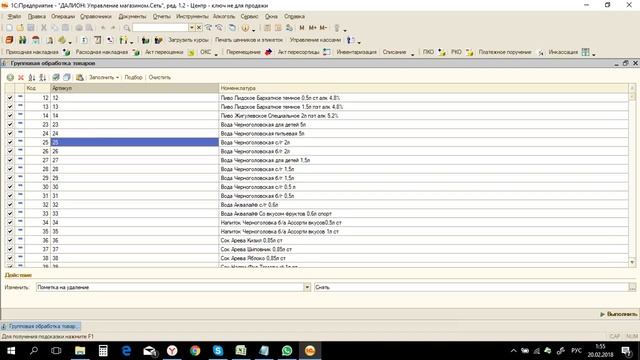Screen dimensions: 640x360
Task: Click the Выполнить button
Action: [618, 314]
